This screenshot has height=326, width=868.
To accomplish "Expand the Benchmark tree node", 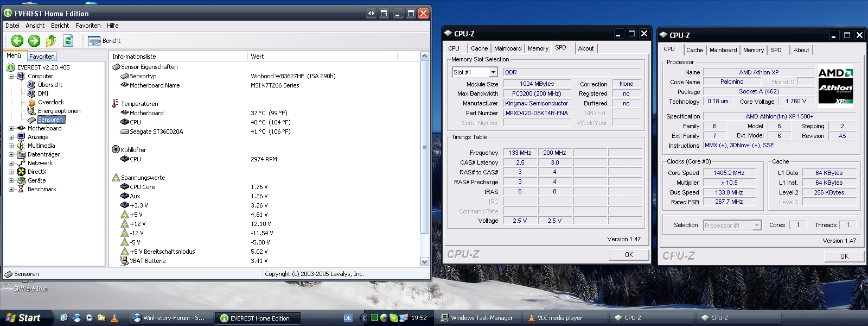I will click(x=11, y=189).
